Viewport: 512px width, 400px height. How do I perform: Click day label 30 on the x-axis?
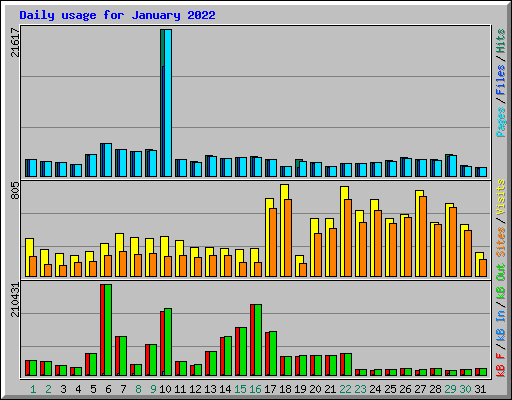coord(465,389)
